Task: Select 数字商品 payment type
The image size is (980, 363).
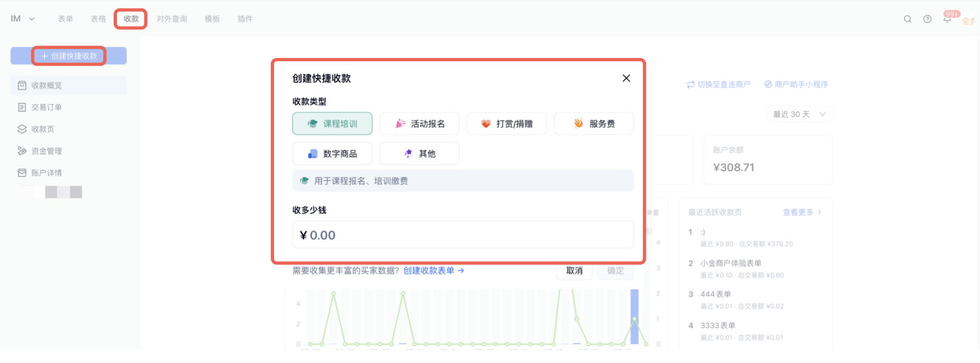Action: pos(332,154)
